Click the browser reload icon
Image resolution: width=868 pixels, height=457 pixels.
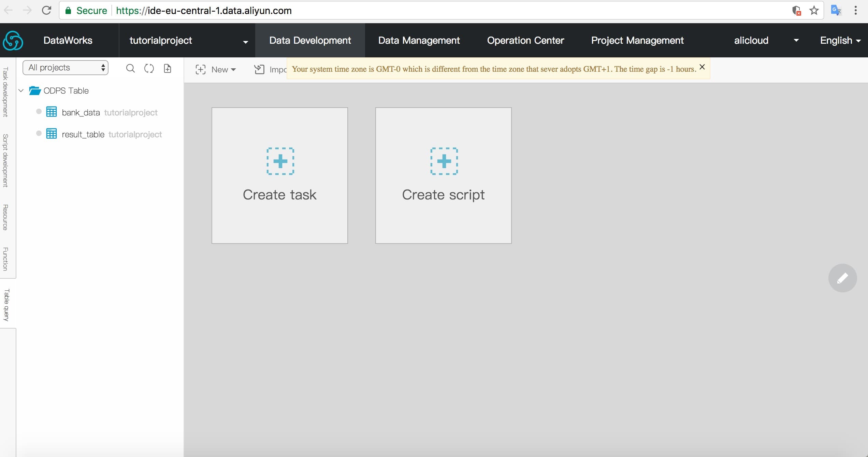click(46, 10)
